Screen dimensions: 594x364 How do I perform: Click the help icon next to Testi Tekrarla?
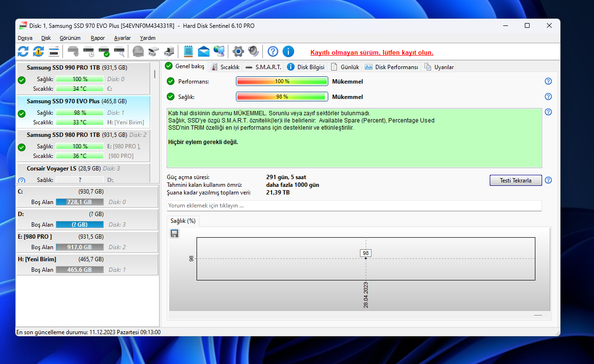(x=548, y=181)
